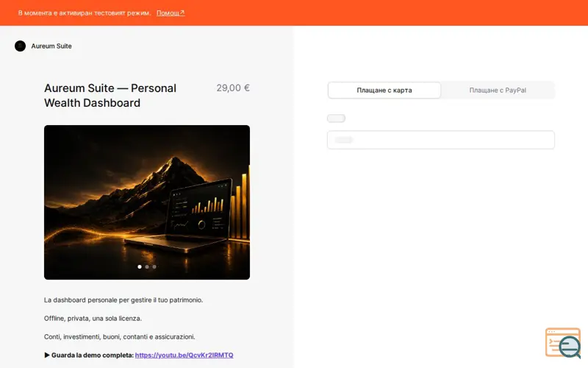The width and height of the screenshot is (588, 368).
Task: Click the browser search widget icon
Action: (x=563, y=342)
